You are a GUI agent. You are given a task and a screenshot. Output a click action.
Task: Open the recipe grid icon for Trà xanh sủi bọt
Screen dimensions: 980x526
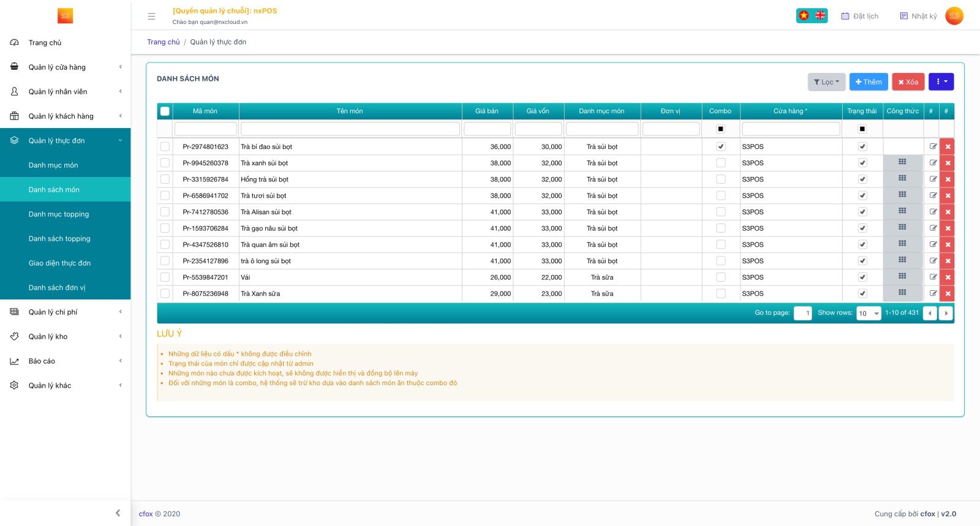tap(902, 162)
